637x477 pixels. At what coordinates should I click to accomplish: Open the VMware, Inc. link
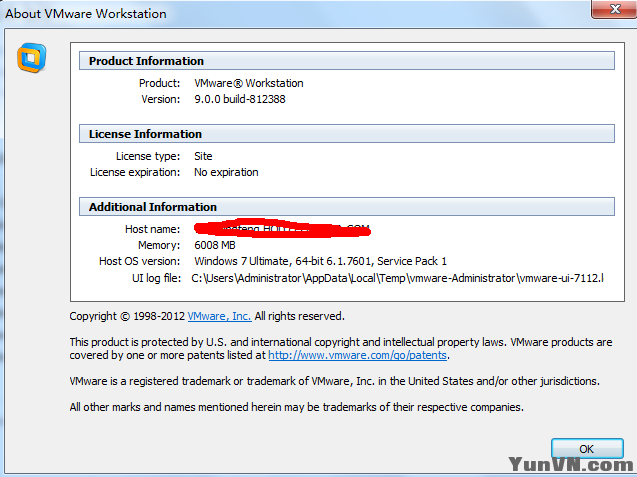click(x=219, y=316)
